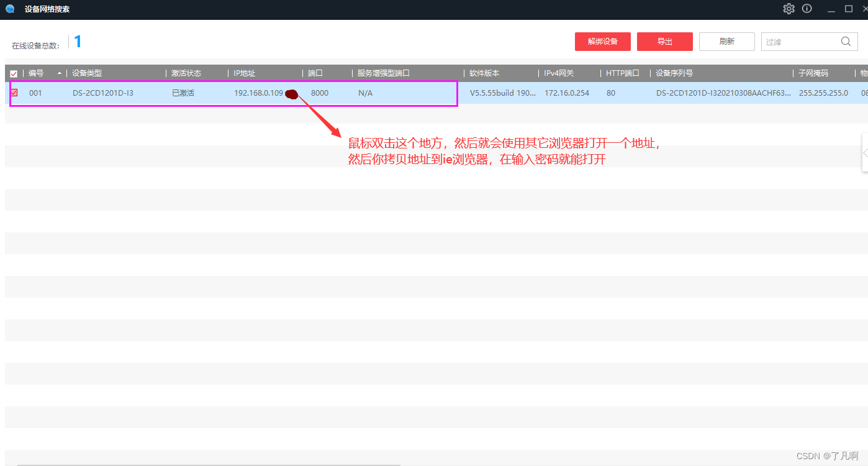Image resolution: width=868 pixels, height=466 pixels.
Task: Click the 已激活 status cell
Action: 183,93
